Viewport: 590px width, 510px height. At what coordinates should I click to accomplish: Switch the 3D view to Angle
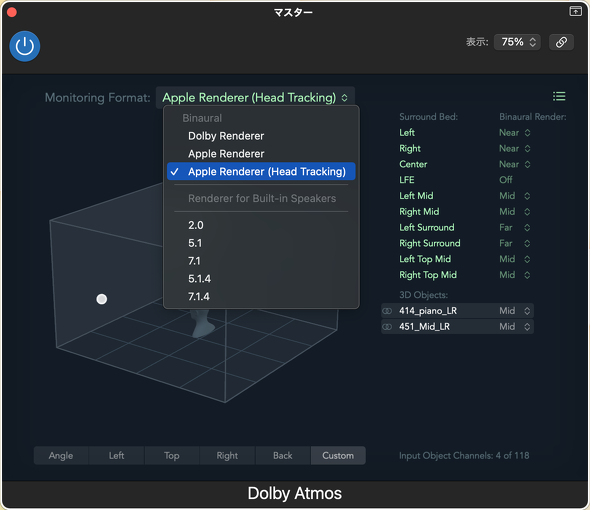[x=61, y=456]
